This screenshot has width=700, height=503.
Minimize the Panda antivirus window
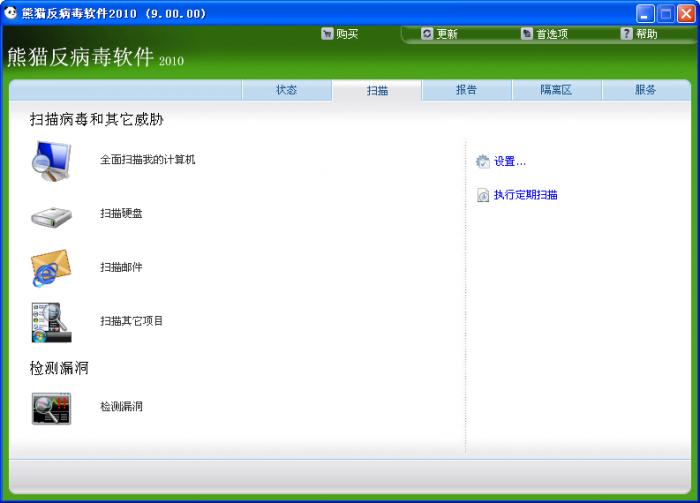645,14
